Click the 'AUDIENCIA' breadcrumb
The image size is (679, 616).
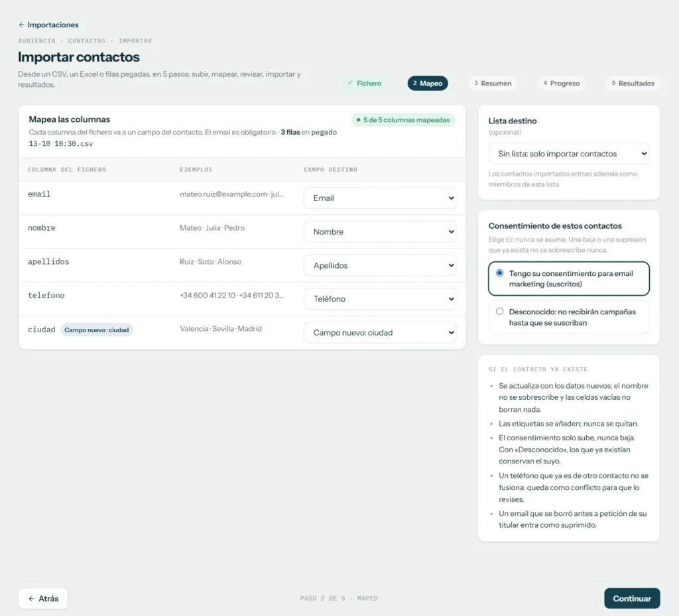click(37, 40)
